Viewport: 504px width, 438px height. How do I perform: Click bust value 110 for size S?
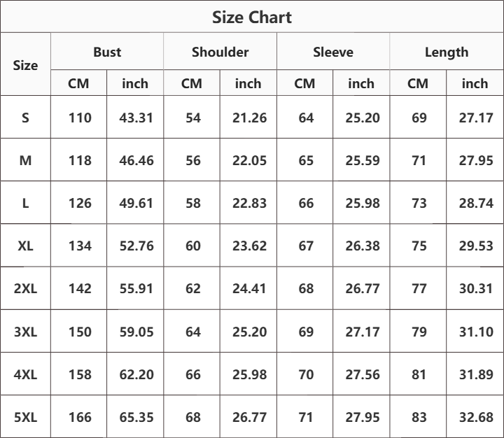tap(80, 118)
